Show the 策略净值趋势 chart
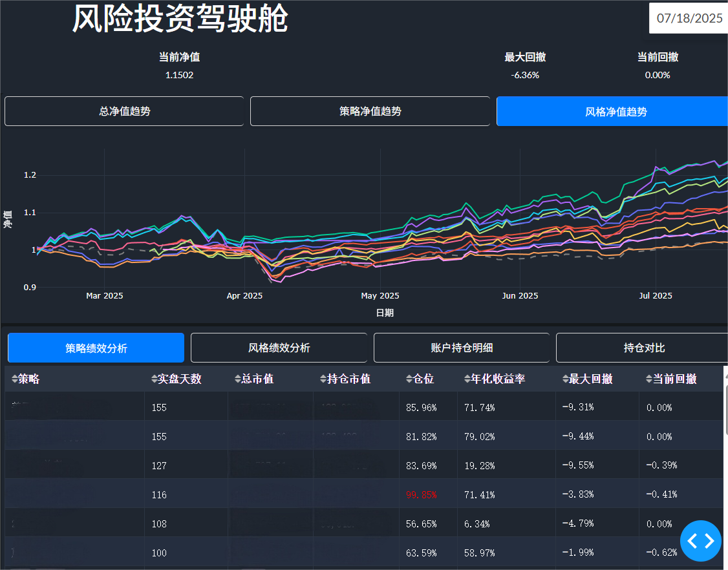 pos(370,111)
